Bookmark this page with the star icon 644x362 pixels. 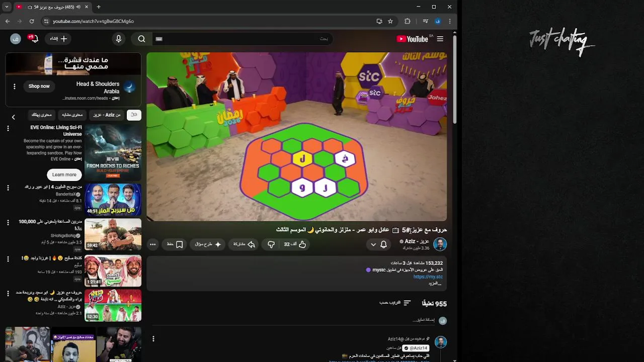click(390, 21)
